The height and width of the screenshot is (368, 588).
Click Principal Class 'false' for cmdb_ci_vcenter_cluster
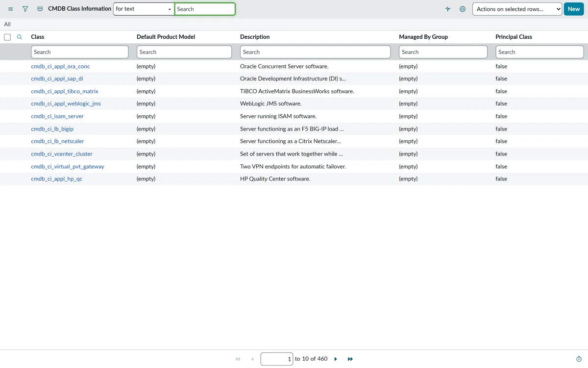pyautogui.click(x=501, y=154)
